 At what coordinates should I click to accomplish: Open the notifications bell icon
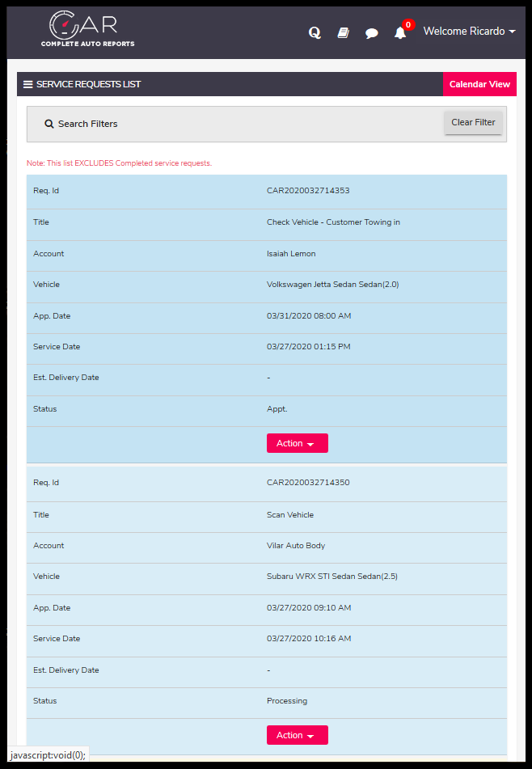(400, 33)
